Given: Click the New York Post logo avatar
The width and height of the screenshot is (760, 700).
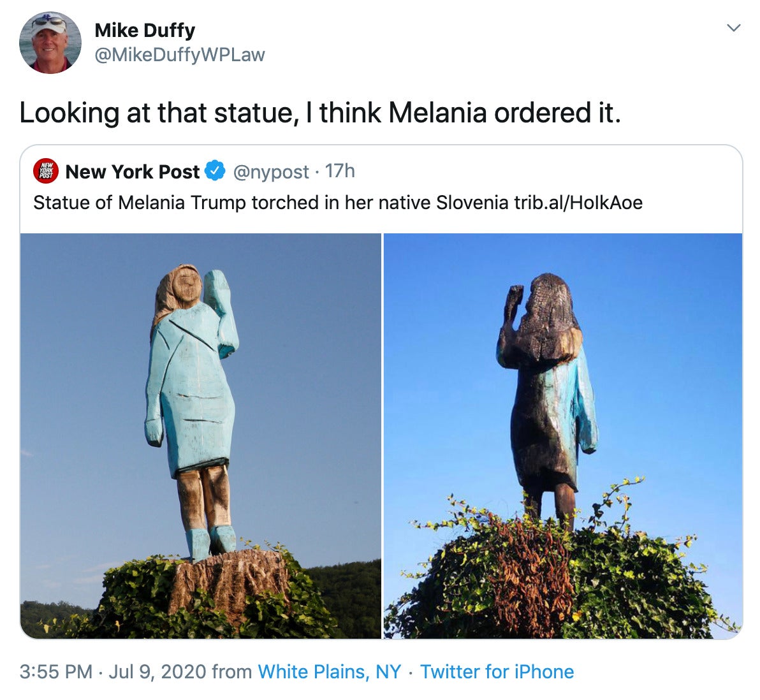Looking at the screenshot, I should click(x=45, y=171).
